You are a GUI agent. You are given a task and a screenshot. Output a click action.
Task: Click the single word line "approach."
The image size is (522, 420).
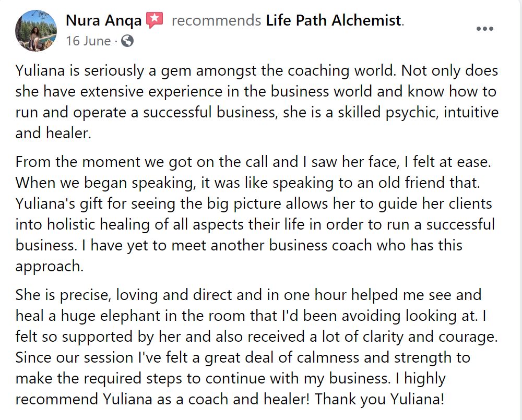pyautogui.click(x=49, y=267)
